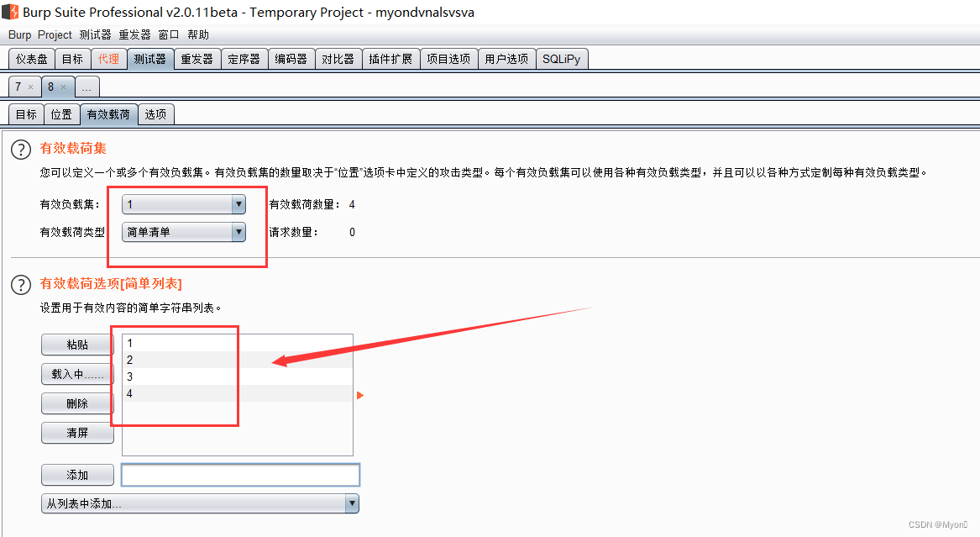Open new intruder tab with ellipsis
The width and height of the screenshot is (980, 537).
[86, 87]
